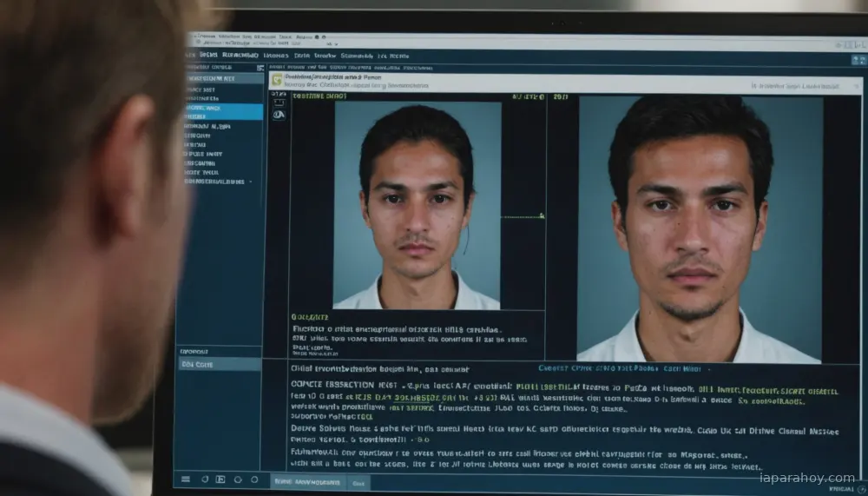This screenshot has height=496, width=868.
Task: Open the sidebar panel options icon
Action: pyautogui.click(x=260, y=68)
